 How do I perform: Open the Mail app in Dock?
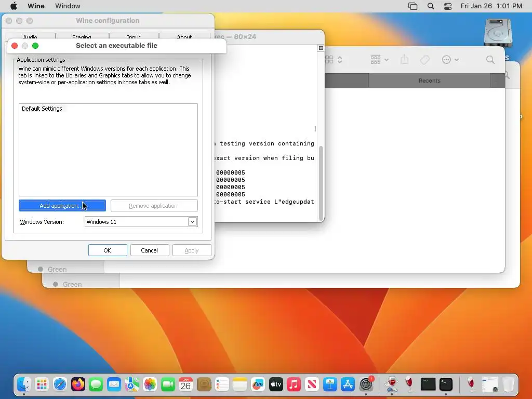click(x=114, y=384)
